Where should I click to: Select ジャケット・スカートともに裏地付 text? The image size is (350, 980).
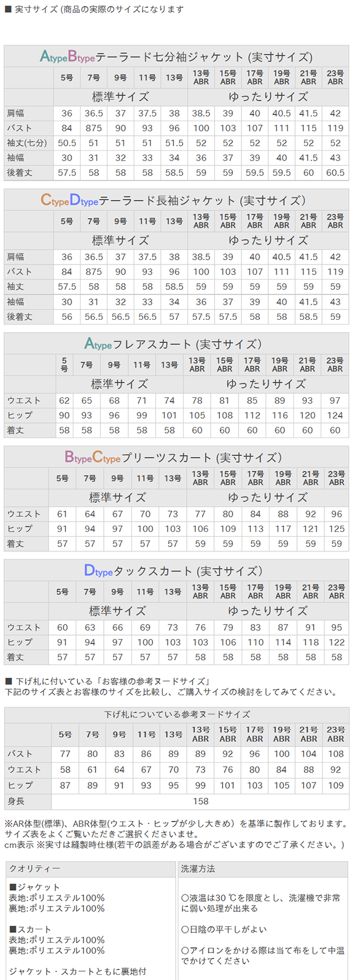78,971
